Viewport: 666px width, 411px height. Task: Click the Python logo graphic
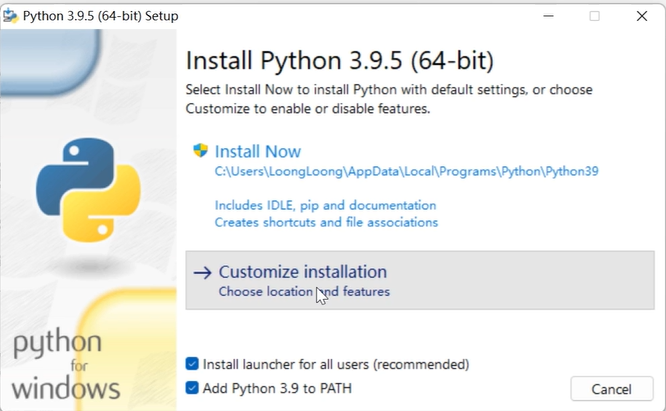(88, 190)
